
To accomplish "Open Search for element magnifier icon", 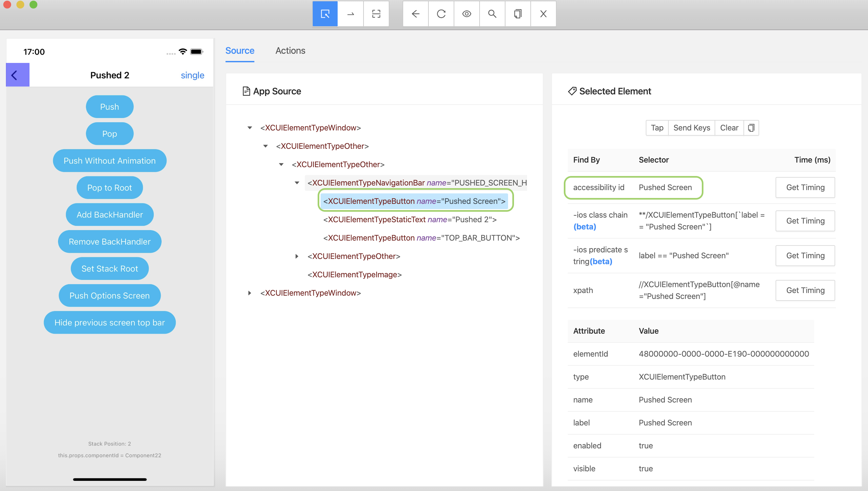I will (x=492, y=14).
